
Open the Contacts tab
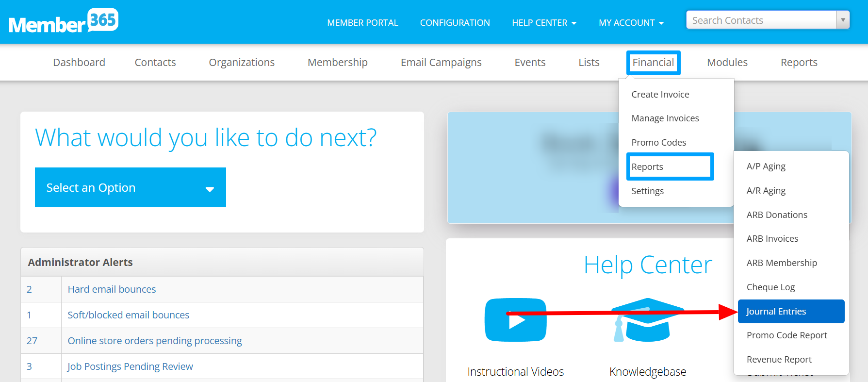pos(155,62)
